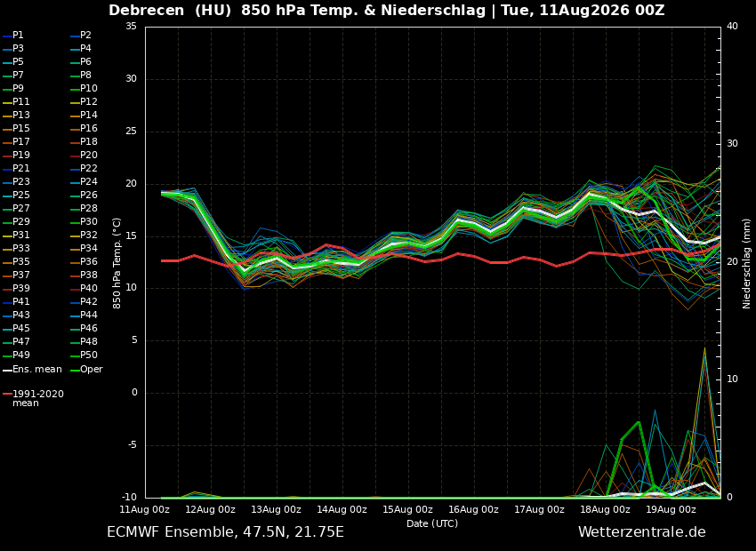The height and width of the screenshot is (551, 756).
Task: Click the P39 legend entry
Action: coord(16,289)
